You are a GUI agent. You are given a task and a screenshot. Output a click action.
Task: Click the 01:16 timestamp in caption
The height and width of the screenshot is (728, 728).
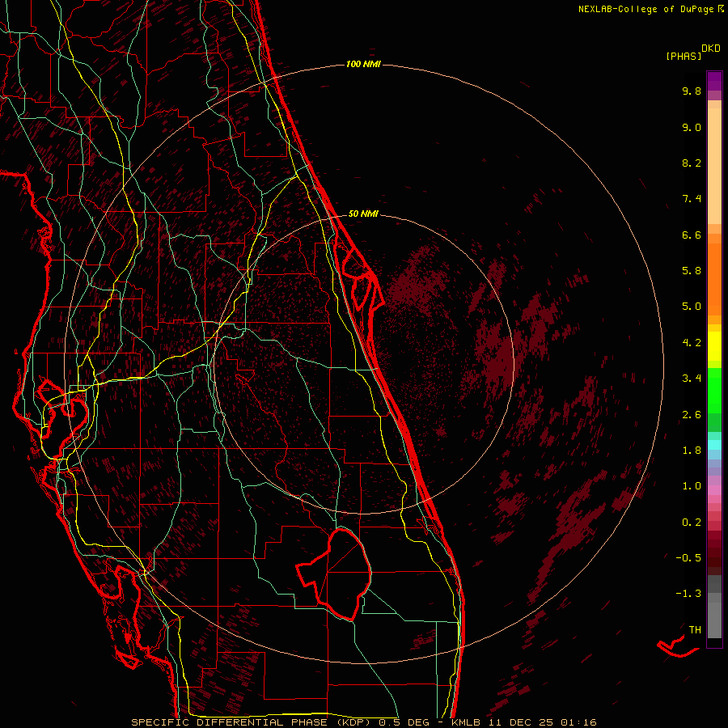click(578, 722)
